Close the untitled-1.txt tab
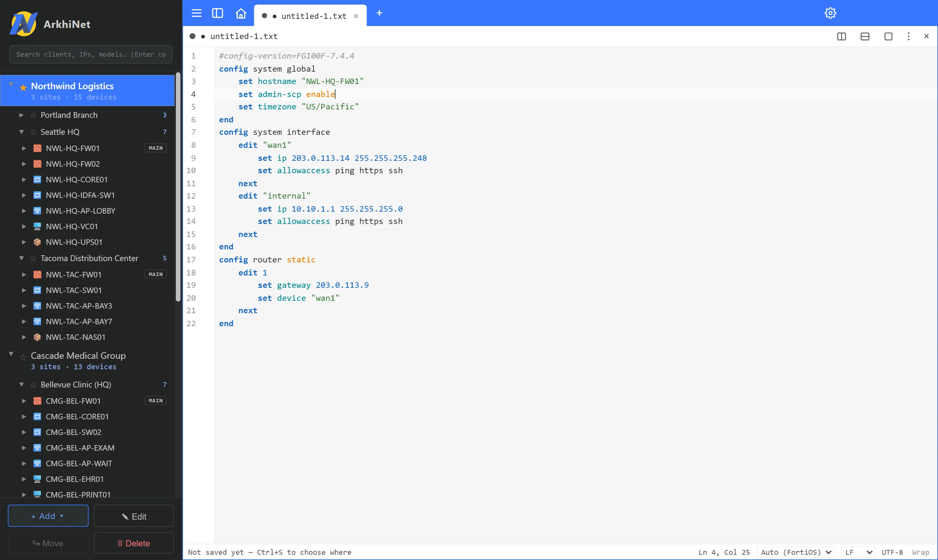Image resolution: width=938 pixels, height=560 pixels. tap(356, 16)
